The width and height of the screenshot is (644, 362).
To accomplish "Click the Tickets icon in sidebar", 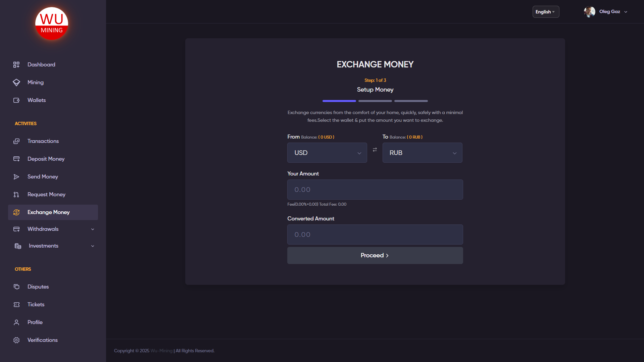I will [16, 305].
